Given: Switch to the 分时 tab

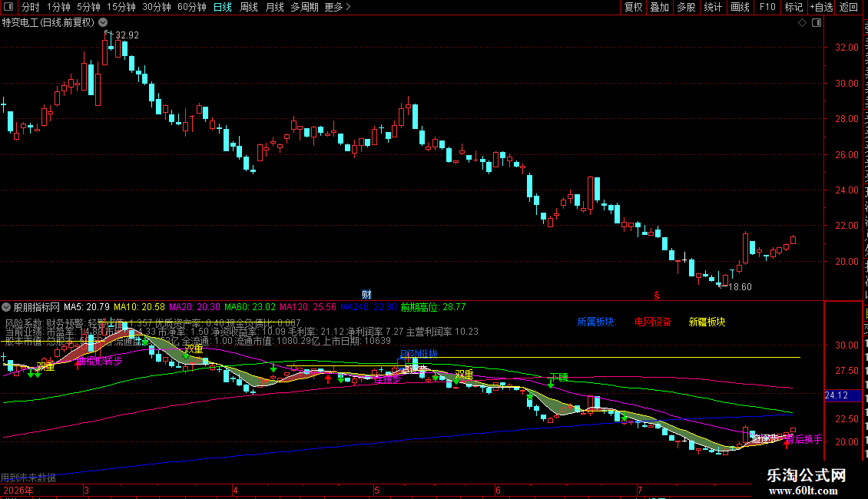Looking at the screenshot, I should point(31,7).
